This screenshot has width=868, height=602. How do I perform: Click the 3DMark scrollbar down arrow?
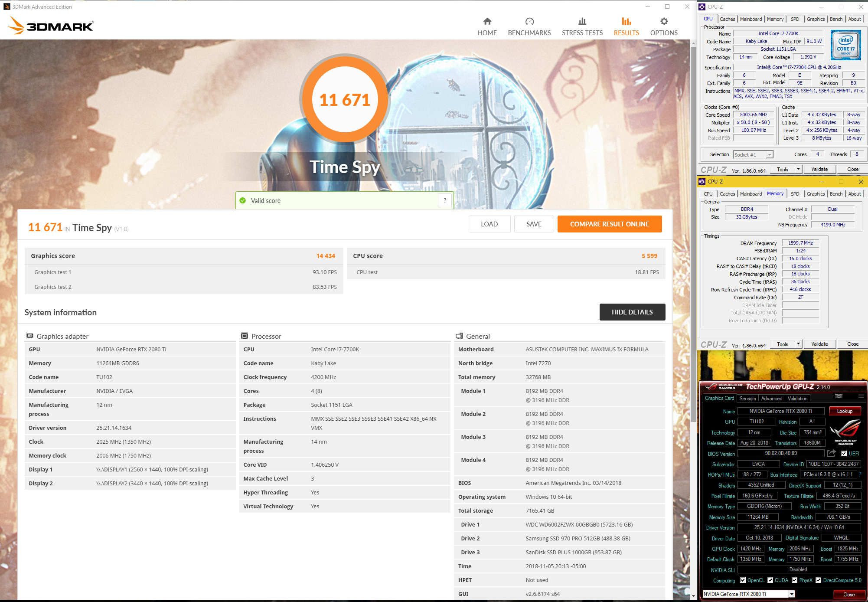click(x=693, y=595)
